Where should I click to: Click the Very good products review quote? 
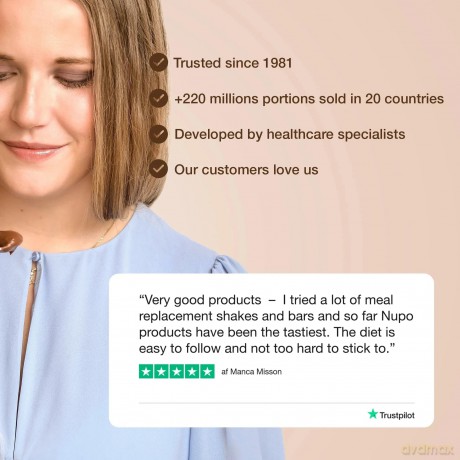[276, 324]
